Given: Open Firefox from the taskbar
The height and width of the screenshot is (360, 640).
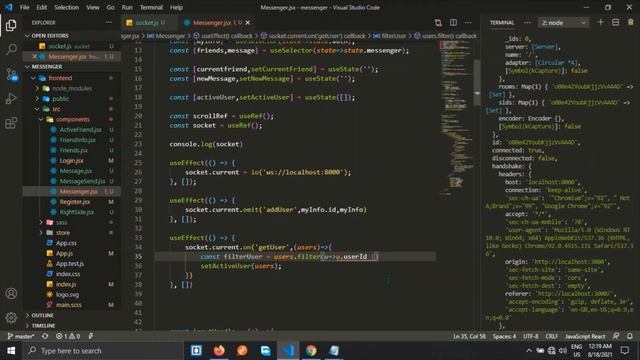Looking at the screenshot, I should point(219,351).
